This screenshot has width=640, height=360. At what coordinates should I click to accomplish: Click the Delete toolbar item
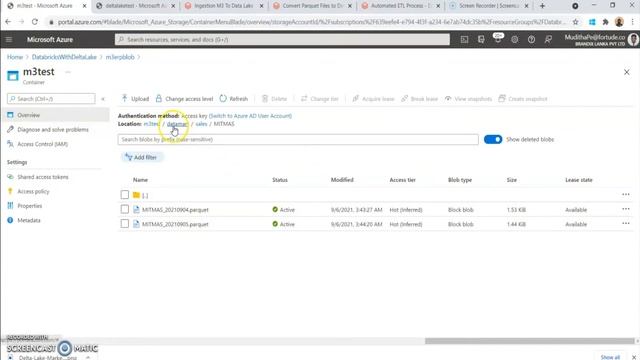[274, 99]
